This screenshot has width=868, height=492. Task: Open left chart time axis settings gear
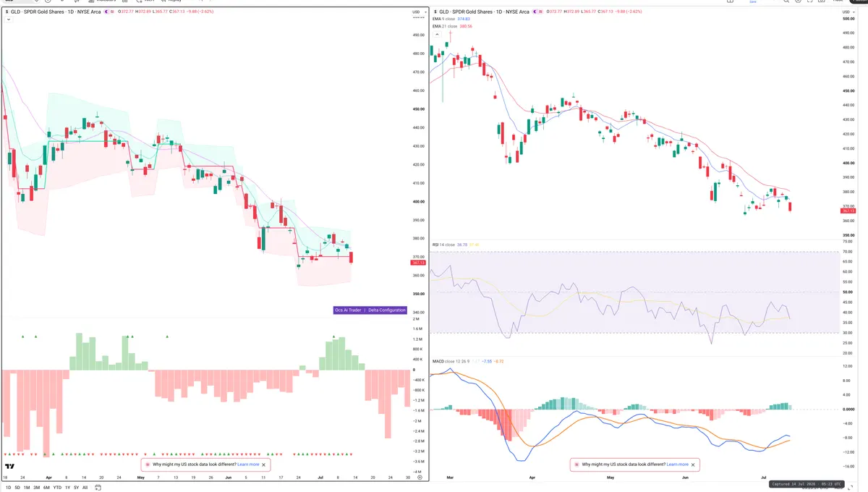tap(420, 478)
